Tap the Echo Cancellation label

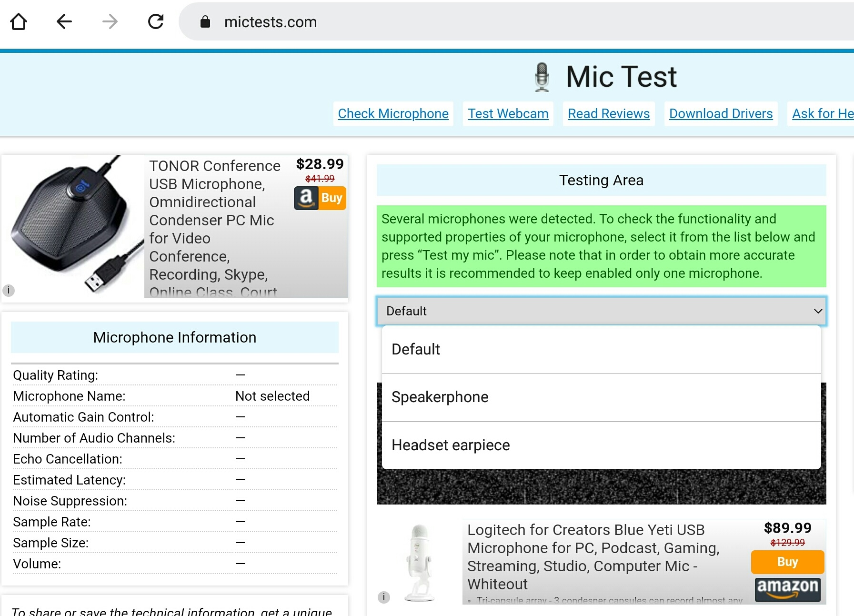click(68, 459)
